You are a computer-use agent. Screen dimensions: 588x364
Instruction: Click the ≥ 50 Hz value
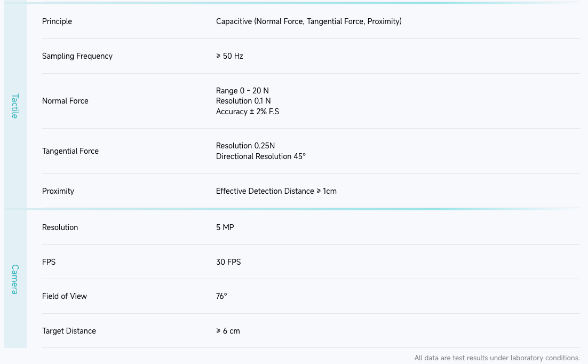(x=229, y=56)
